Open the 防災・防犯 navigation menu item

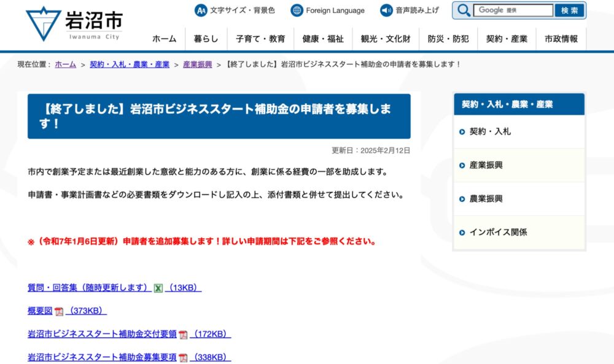(x=448, y=39)
